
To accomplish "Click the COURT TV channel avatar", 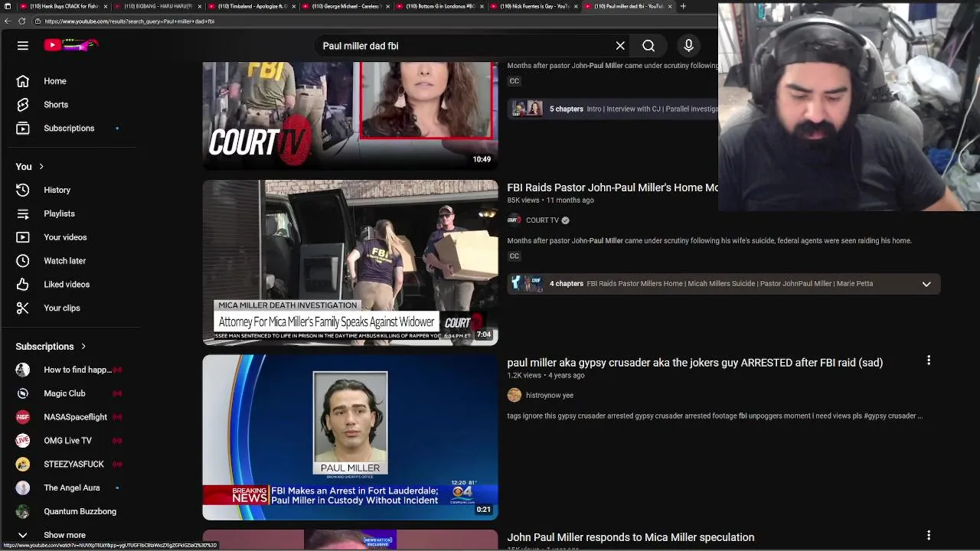I will (x=514, y=220).
